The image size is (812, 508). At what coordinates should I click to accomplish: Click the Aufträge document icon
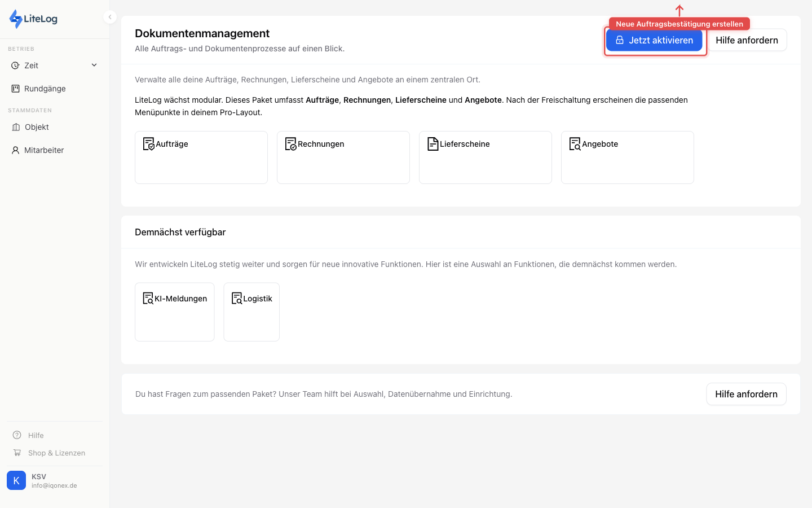148,143
